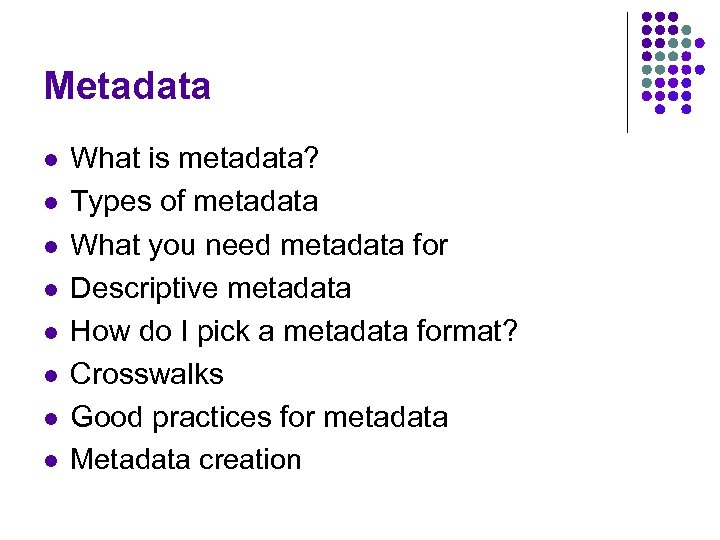Viewport: 720px width, 540px height.
Task: Select the bullet before "Types of metadata"
Action: pyautogui.click(x=51, y=203)
